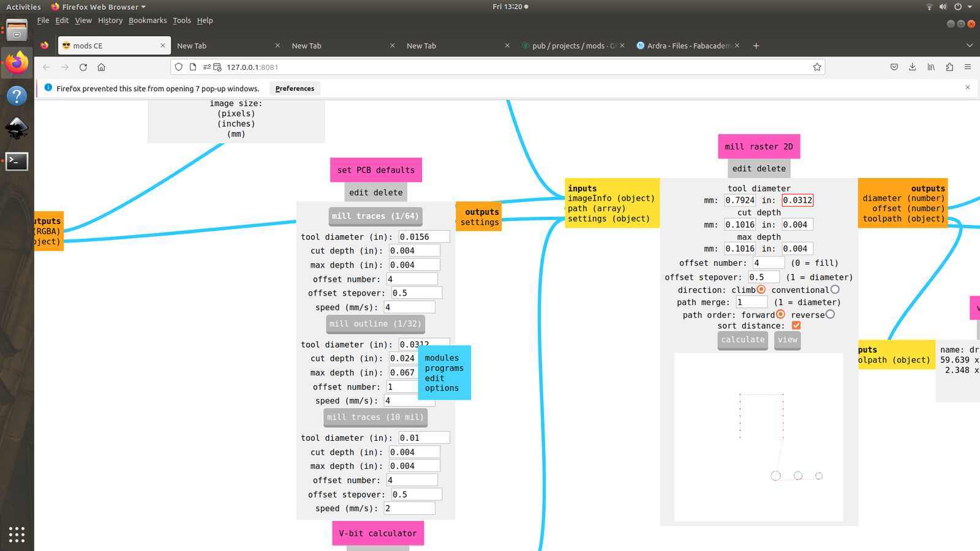Toggle the sort distance checkbox
The width and height of the screenshot is (980, 551).
point(796,326)
